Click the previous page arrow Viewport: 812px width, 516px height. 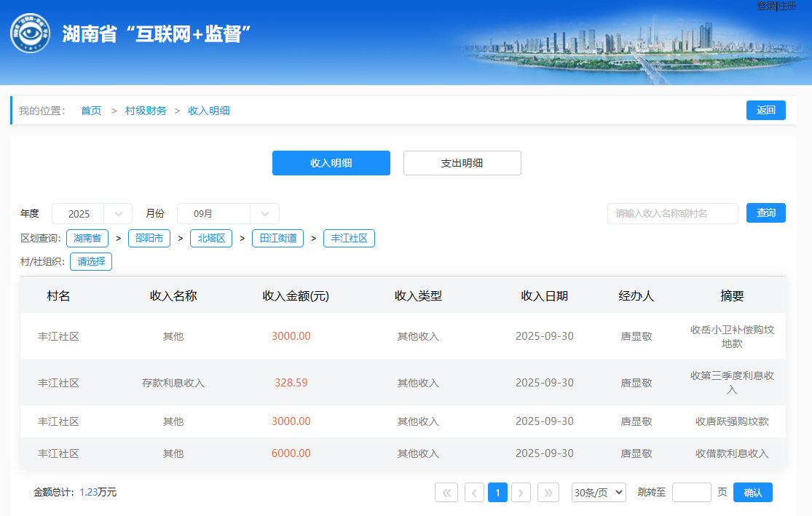(x=474, y=493)
